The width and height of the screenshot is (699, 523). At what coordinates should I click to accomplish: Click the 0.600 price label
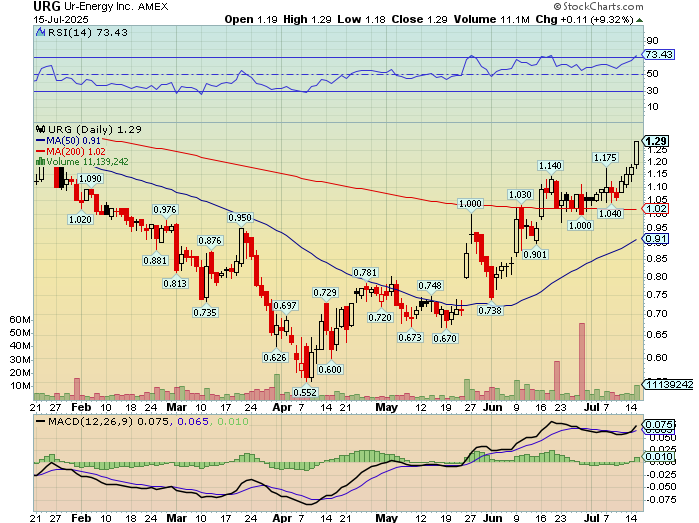330,369
